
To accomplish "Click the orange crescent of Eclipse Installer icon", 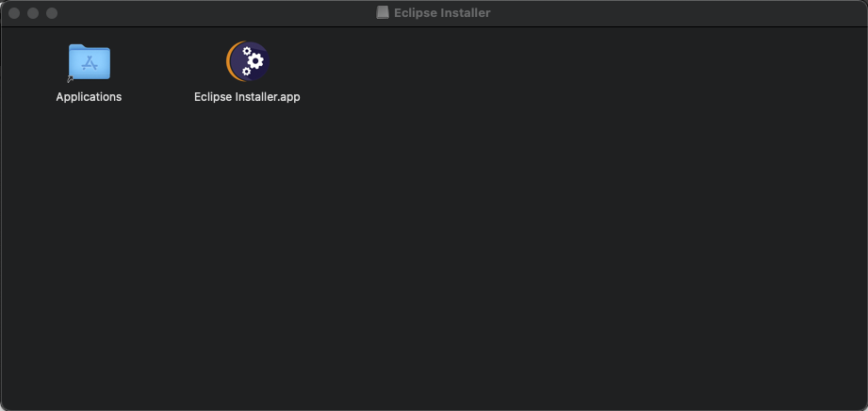I will click(229, 61).
